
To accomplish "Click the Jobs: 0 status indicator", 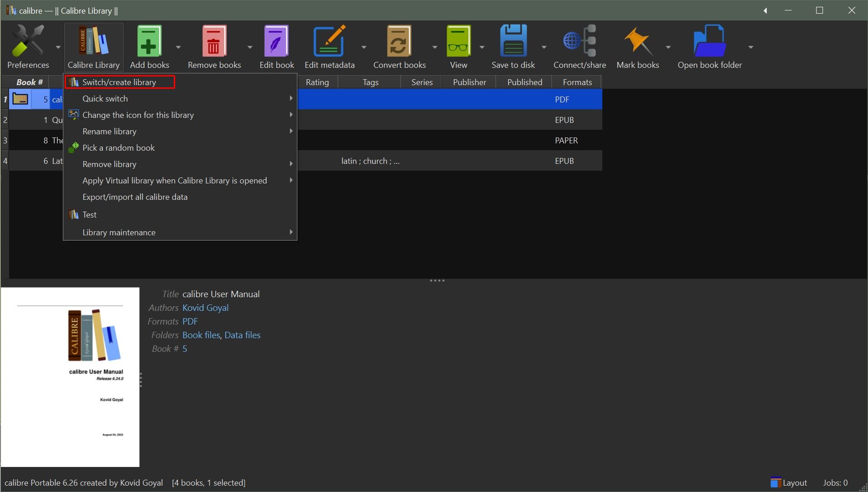I will point(835,482).
